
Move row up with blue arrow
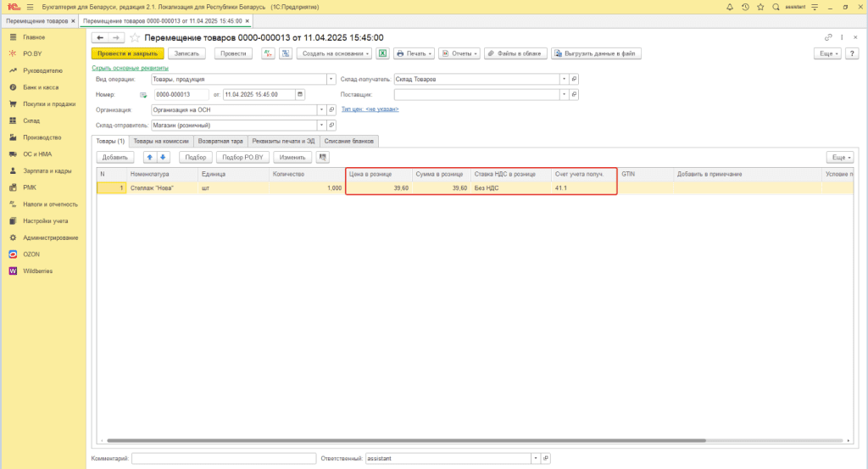click(x=149, y=157)
